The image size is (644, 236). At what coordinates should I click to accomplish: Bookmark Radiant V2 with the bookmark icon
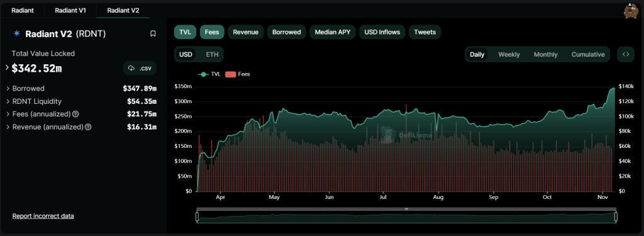point(153,34)
